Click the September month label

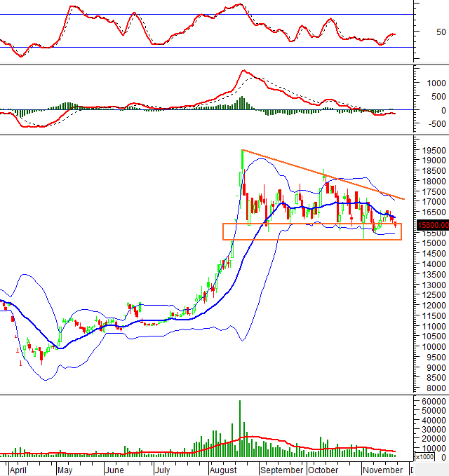coord(280,470)
